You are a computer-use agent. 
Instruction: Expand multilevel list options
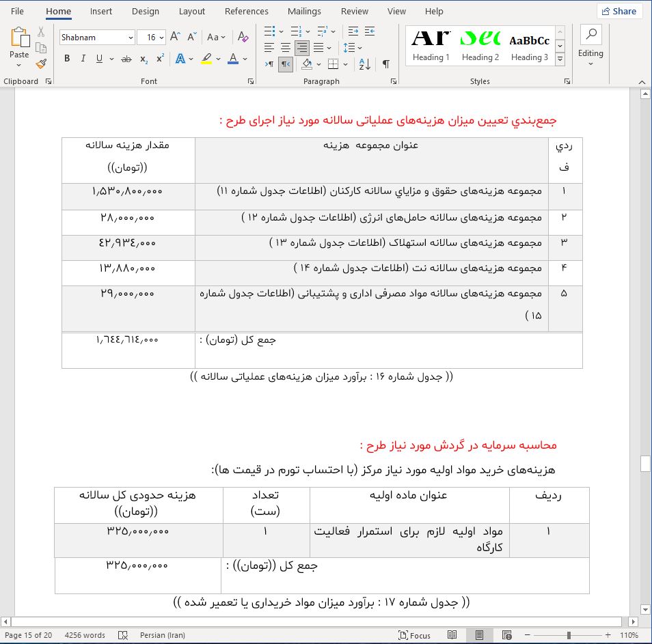click(333, 31)
